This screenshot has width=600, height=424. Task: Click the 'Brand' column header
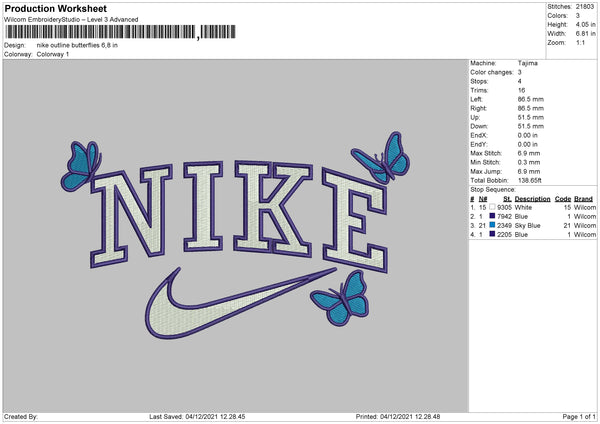584,199
